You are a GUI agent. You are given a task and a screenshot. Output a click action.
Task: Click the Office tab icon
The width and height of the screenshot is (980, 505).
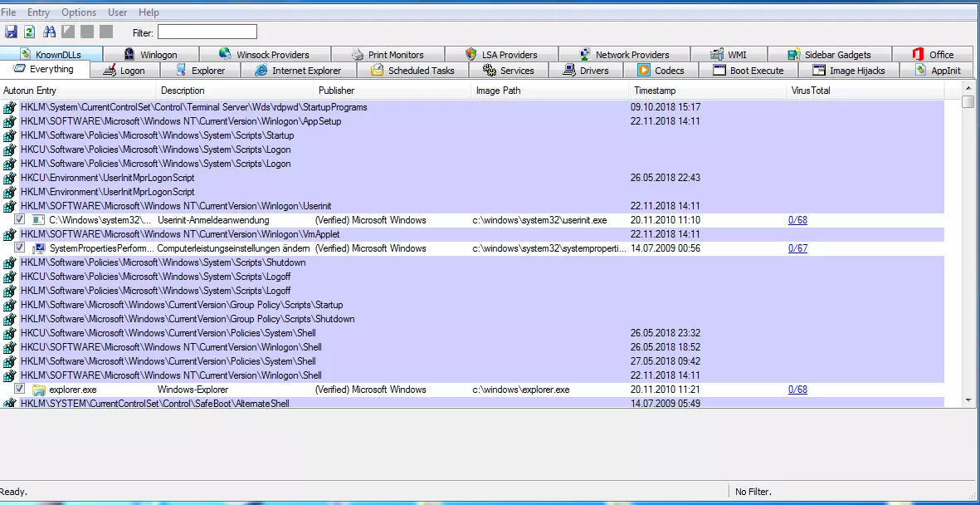(918, 55)
